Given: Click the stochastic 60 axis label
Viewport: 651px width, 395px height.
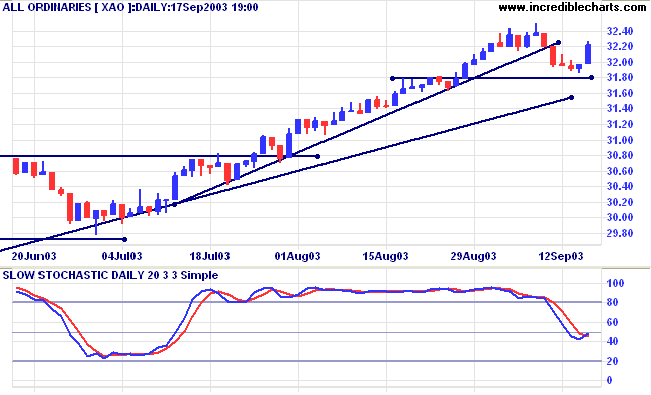Looking at the screenshot, I should tap(613, 322).
